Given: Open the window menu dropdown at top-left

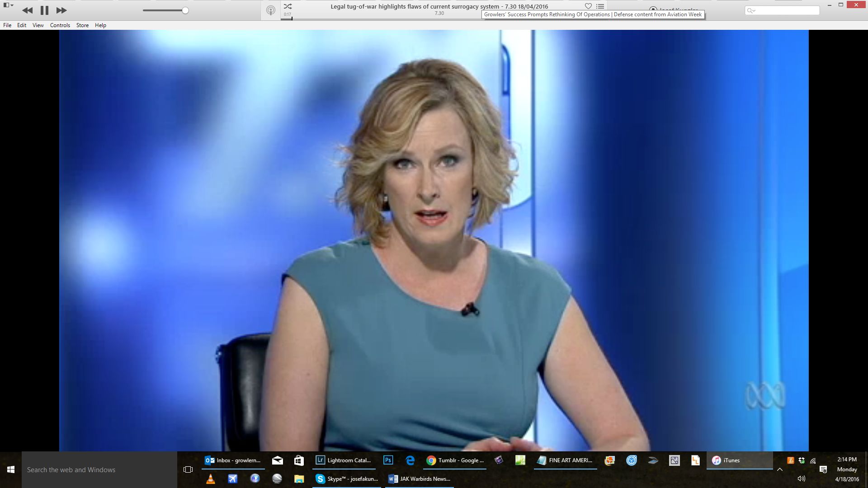Looking at the screenshot, I should click(x=8, y=5).
